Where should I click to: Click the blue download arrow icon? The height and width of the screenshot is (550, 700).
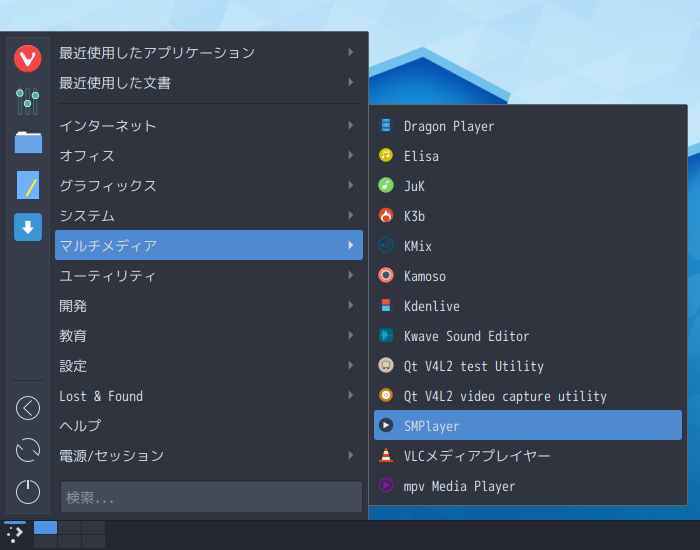point(28,227)
